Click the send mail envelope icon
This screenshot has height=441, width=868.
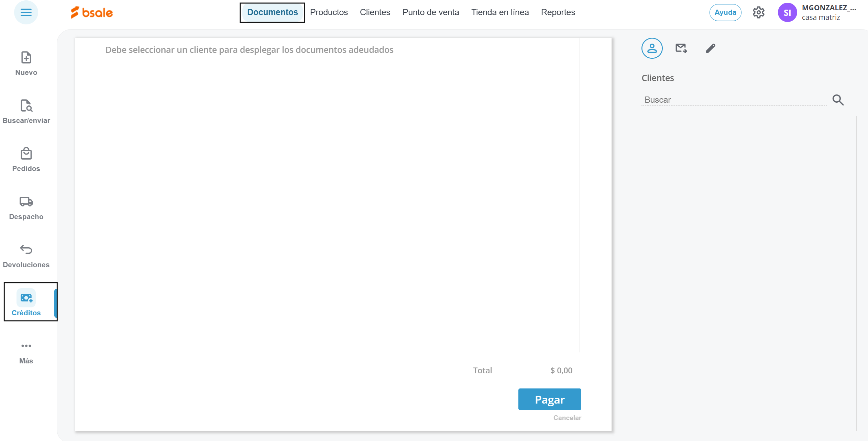click(x=681, y=48)
